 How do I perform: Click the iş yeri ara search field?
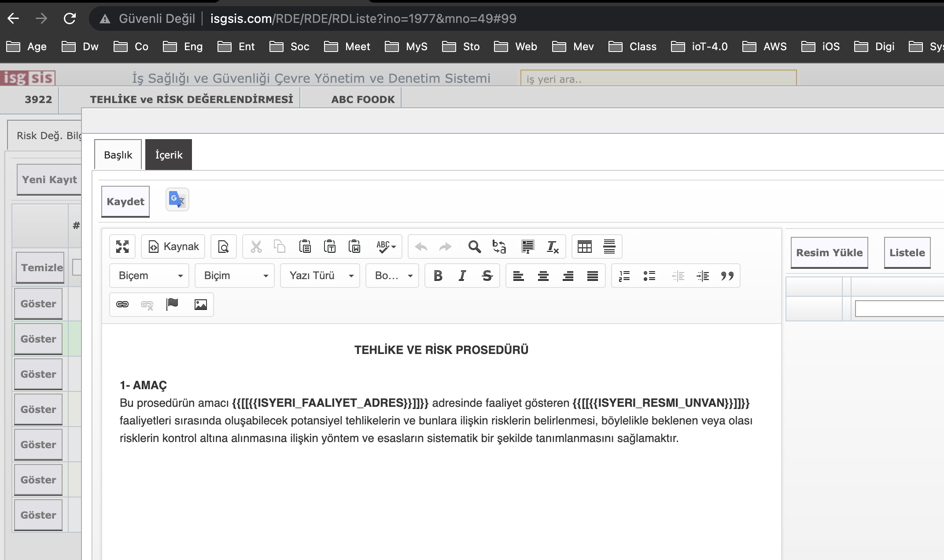click(658, 79)
